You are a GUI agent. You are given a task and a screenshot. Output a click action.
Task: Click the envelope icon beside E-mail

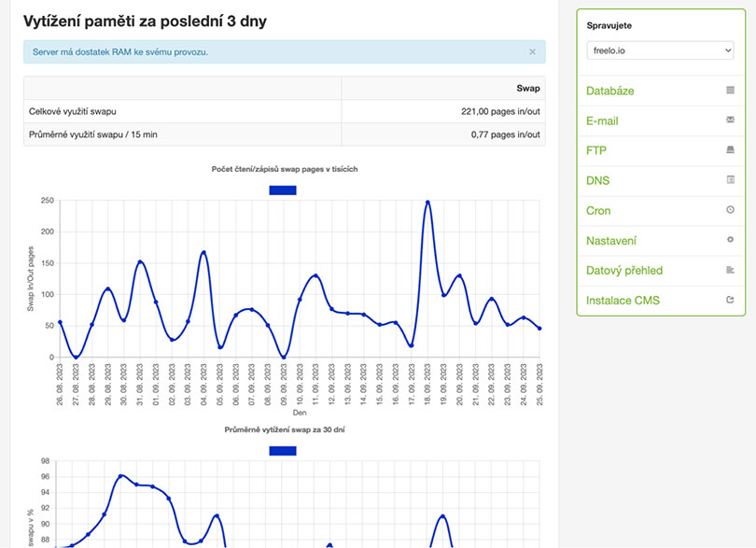[x=730, y=120]
